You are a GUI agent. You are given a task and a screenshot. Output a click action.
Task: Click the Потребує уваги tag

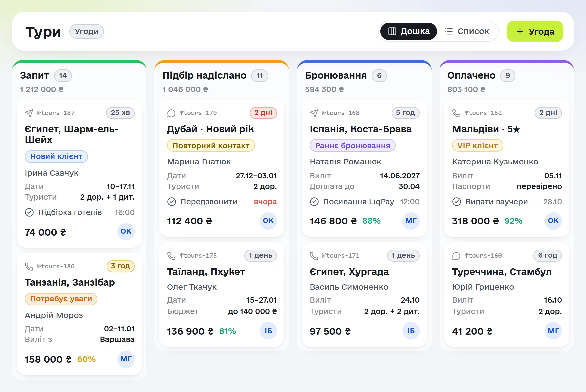tap(61, 299)
